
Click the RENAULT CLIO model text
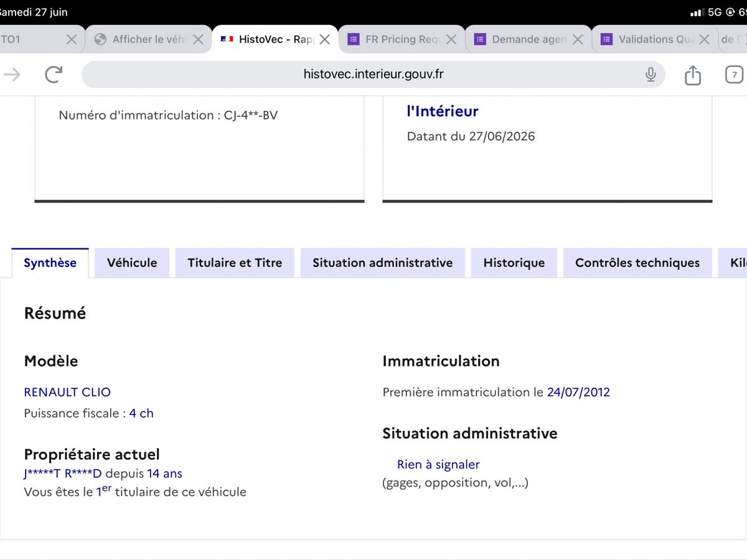(x=67, y=392)
